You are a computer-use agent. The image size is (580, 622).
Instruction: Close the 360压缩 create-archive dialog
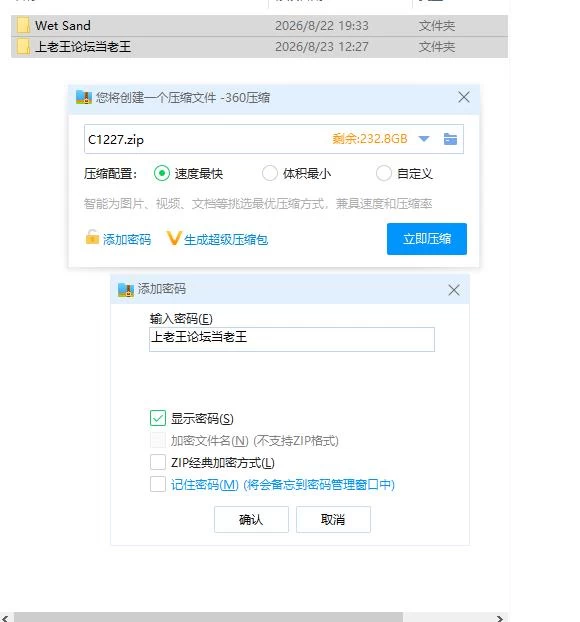464,97
